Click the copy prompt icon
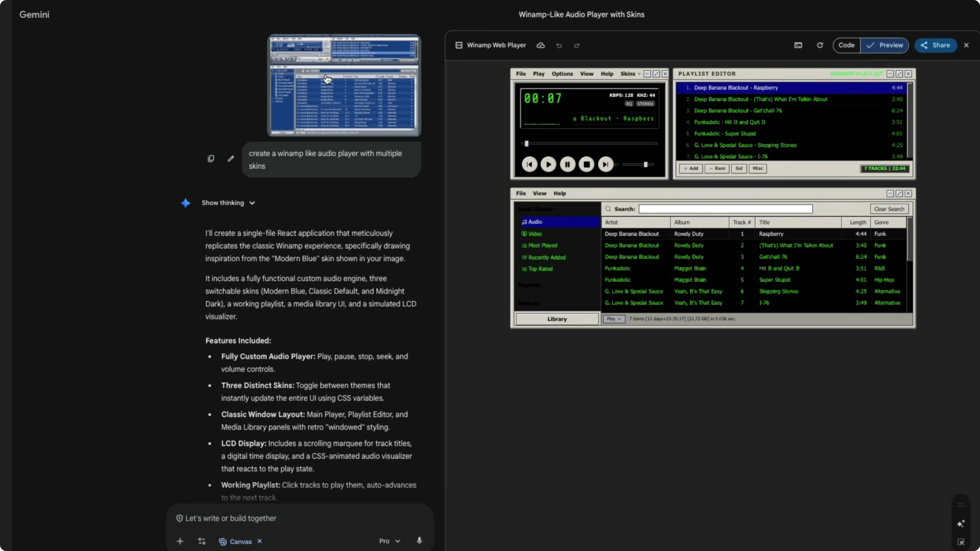Image resolution: width=980 pixels, height=551 pixels. [211, 159]
